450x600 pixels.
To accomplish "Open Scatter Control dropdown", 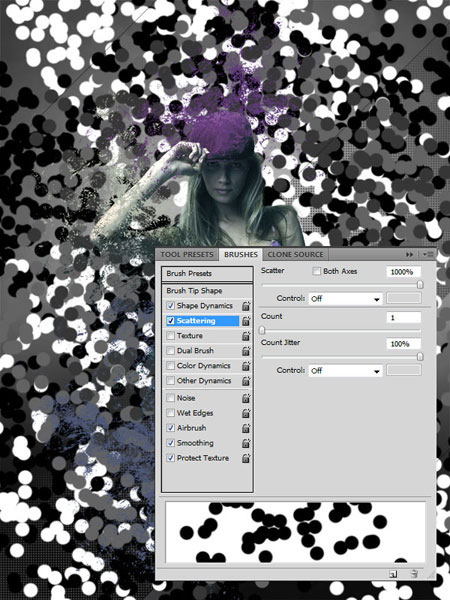I will pyautogui.click(x=346, y=298).
